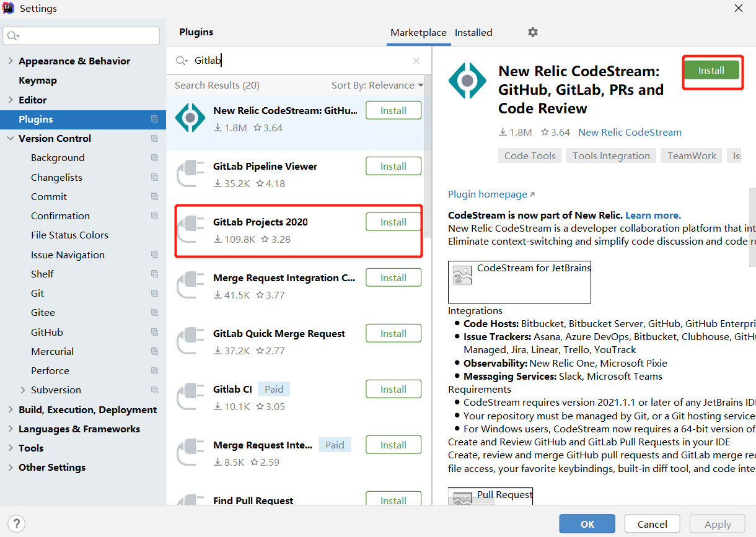Click Merge Request Integration C... plug icon

click(190, 284)
